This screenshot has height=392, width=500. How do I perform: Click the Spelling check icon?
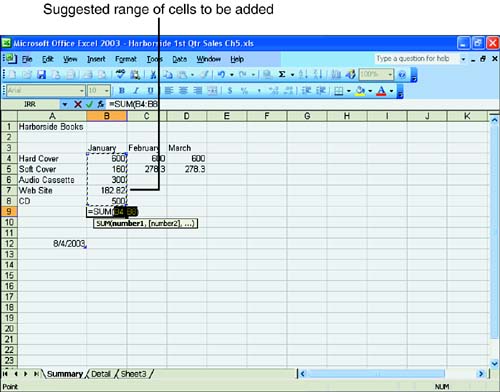120,74
